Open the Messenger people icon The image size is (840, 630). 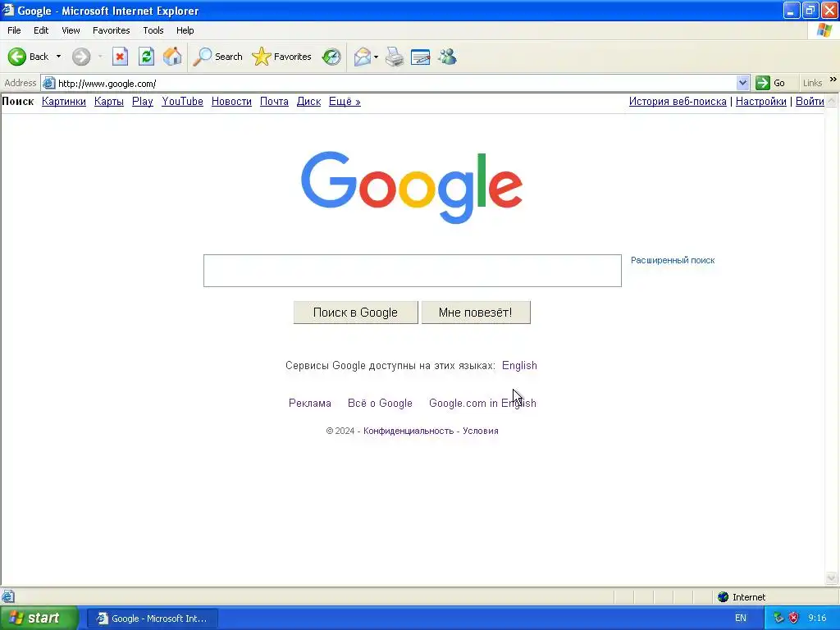447,57
